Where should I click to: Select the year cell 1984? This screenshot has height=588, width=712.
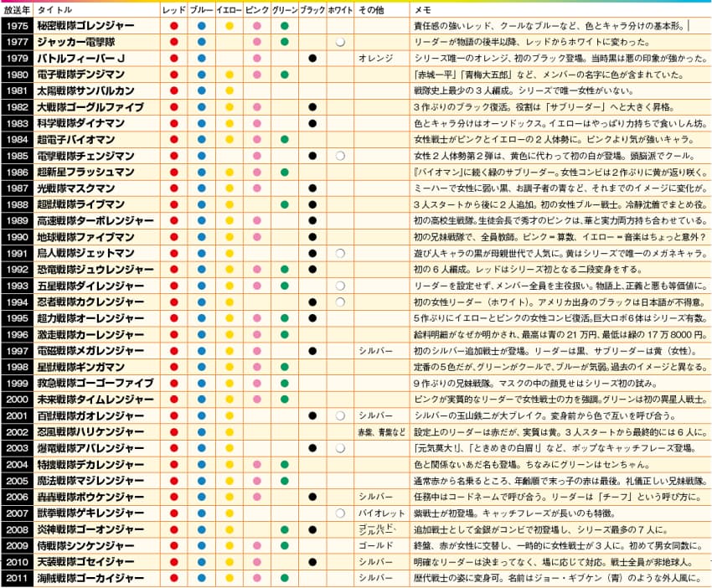click(18, 140)
